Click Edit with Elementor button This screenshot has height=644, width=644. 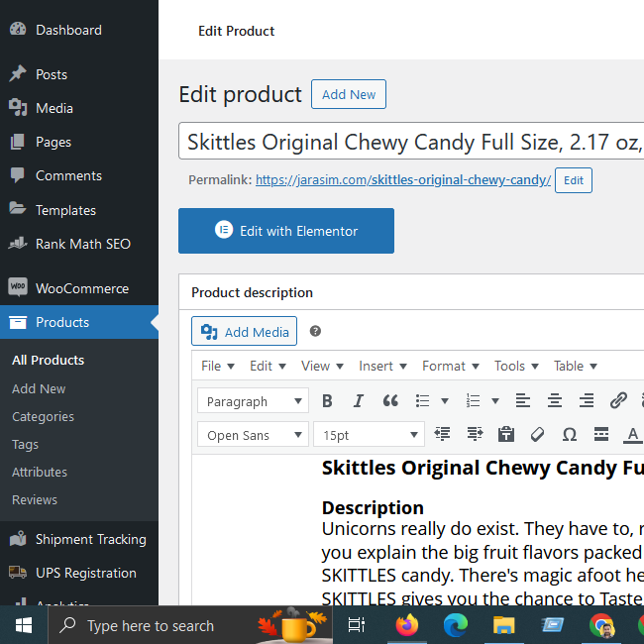coord(286,231)
